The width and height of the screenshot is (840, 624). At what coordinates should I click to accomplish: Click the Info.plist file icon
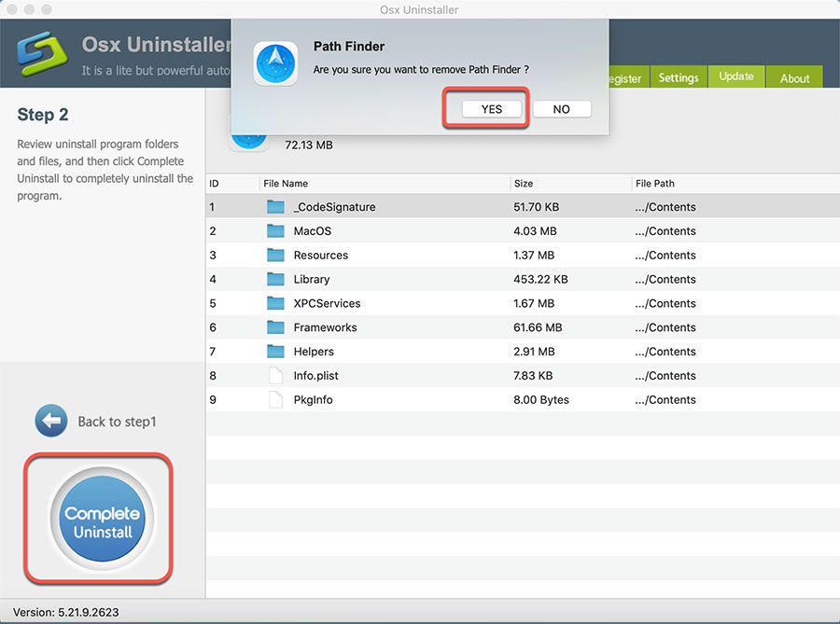coord(273,375)
